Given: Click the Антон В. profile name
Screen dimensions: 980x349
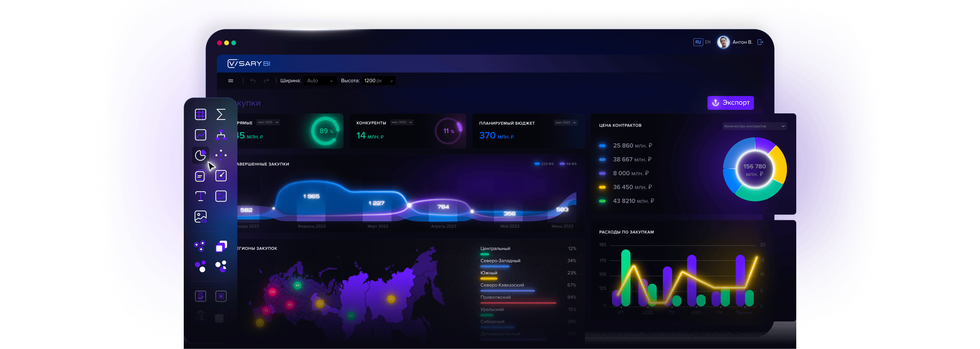Looking at the screenshot, I should (742, 42).
